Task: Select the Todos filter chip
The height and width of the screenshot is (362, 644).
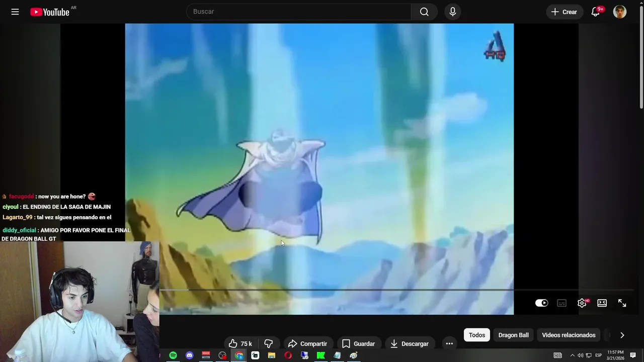Action: click(477, 335)
